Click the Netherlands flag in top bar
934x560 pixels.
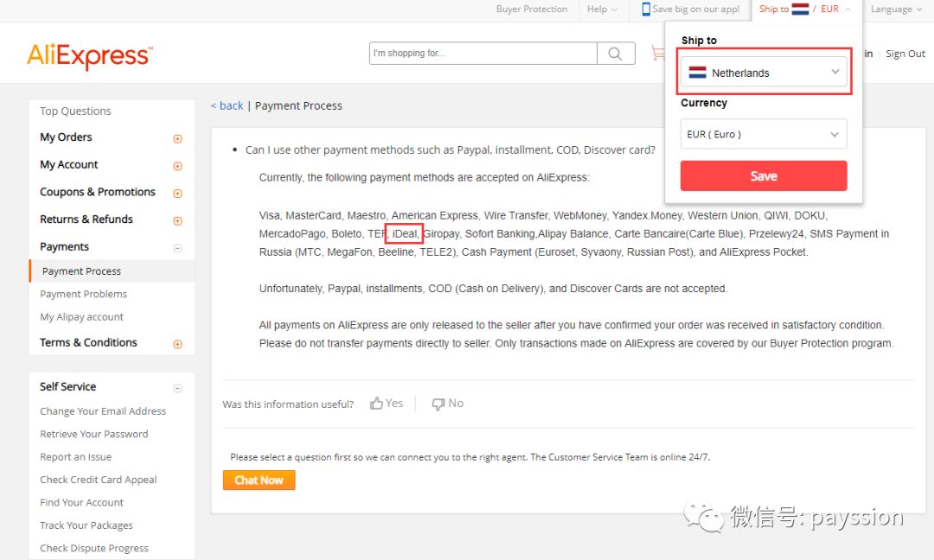coord(800,9)
